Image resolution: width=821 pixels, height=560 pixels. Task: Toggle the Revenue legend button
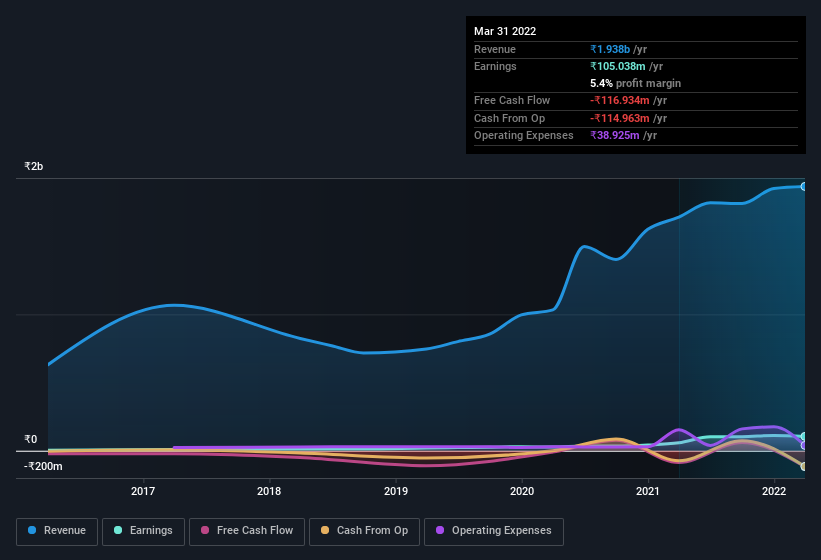pyautogui.click(x=57, y=531)
